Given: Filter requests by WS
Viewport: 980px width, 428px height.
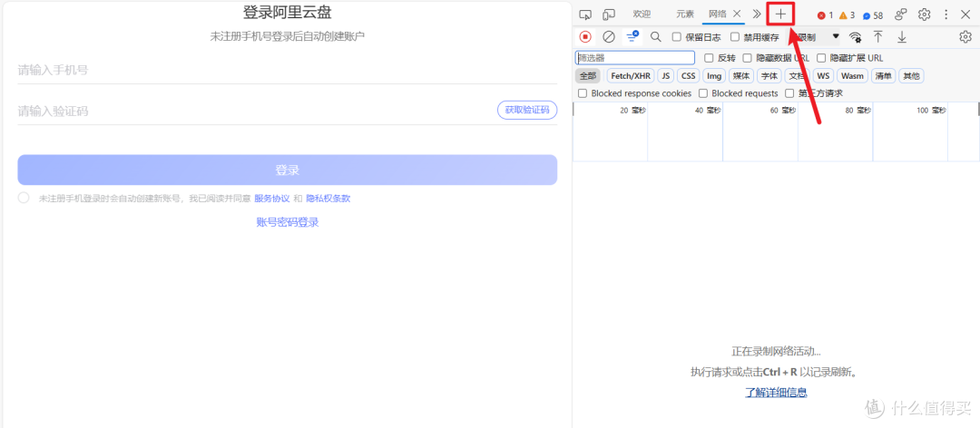Looking at the screenshot, I should [824, 75].
